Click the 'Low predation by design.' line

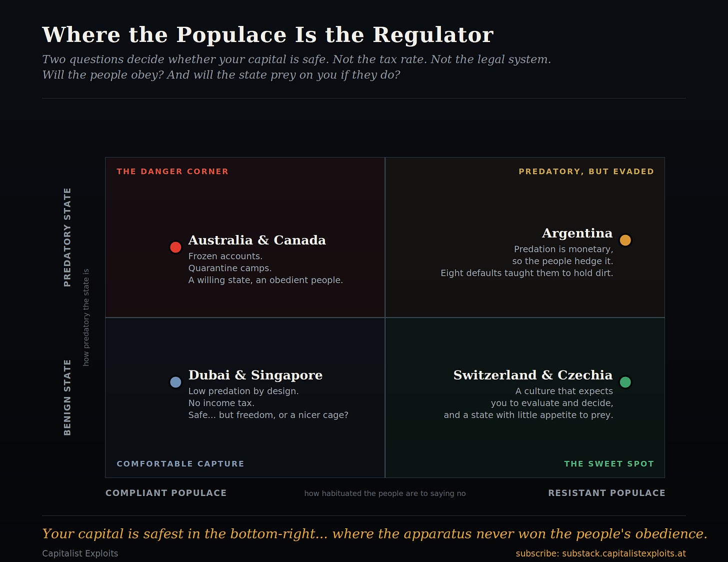tap(243, 391)
